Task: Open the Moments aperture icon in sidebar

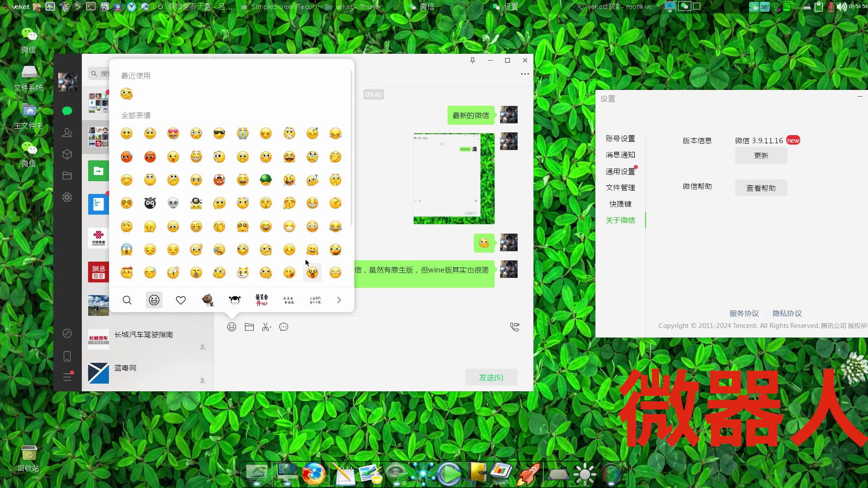Action: [67, 197]
